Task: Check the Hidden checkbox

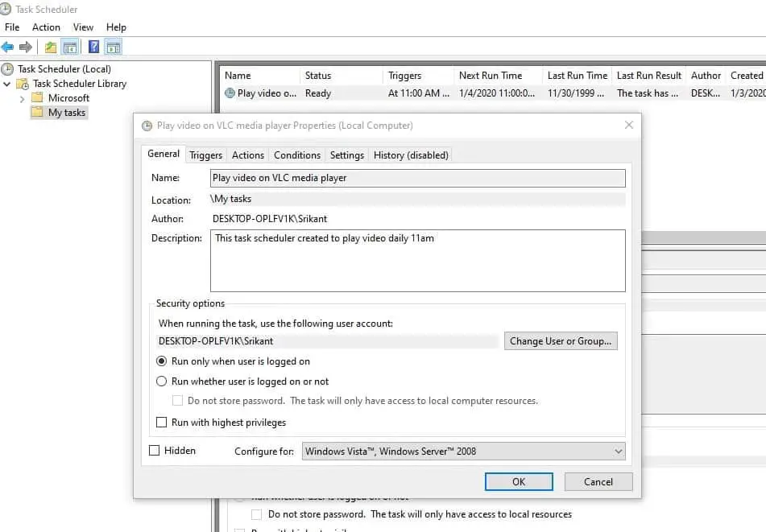Action: [x=155, y=451]
